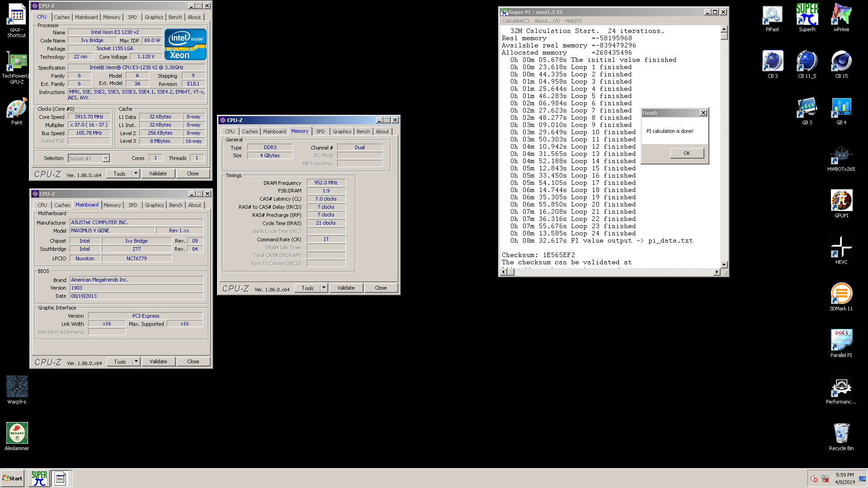Click the Show desktop tray icon

tap(863, 479)
